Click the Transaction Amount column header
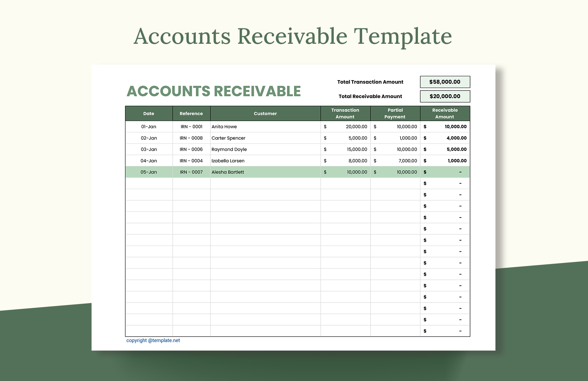Viewport: 588px width, 381px height. [345, 113]
